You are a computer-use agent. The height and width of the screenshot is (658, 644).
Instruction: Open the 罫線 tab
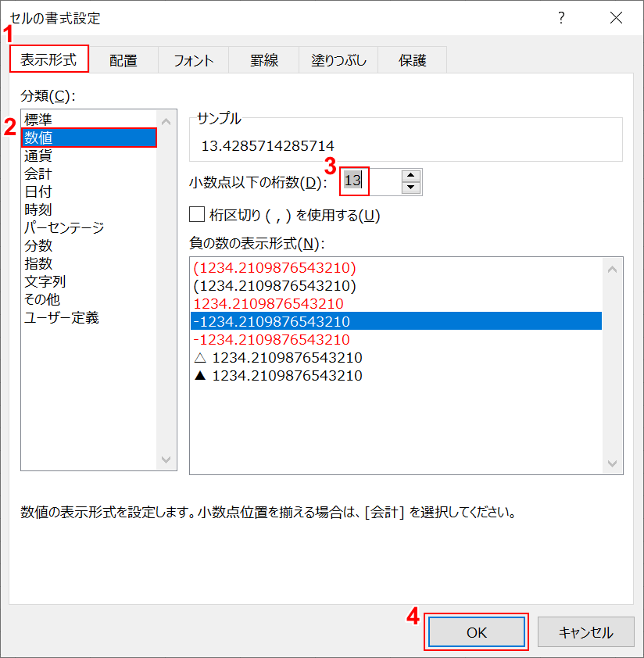(x=263, y=59)
